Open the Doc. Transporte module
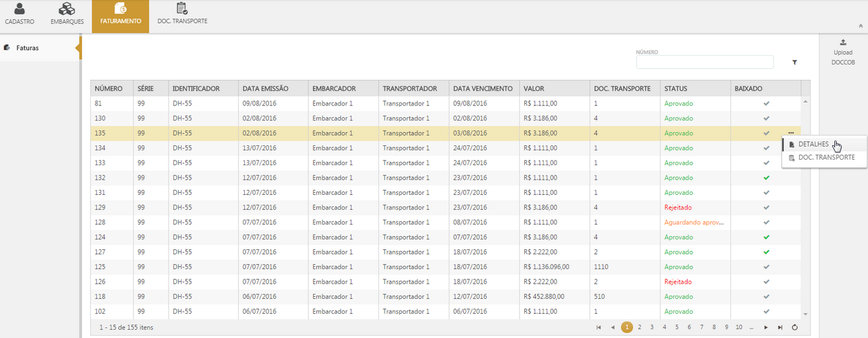The width and height of the screenshot is (868, 338). pyautogui.click(x=182, y=14)
